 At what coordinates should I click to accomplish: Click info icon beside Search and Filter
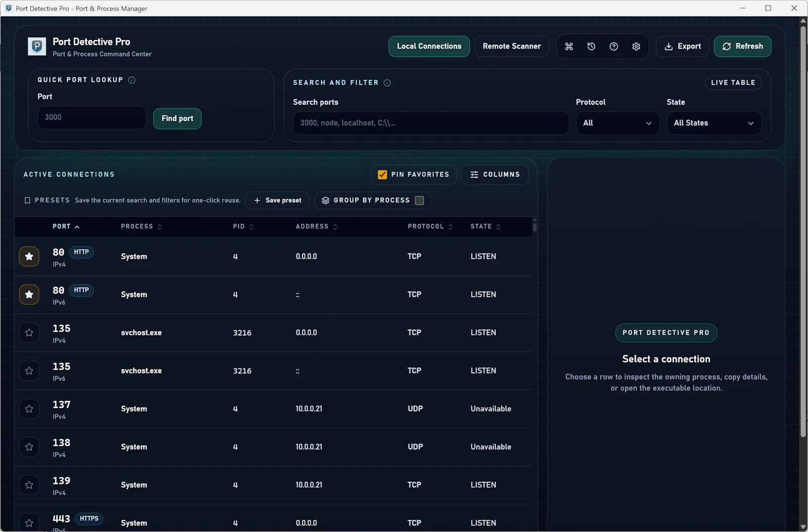387,83
